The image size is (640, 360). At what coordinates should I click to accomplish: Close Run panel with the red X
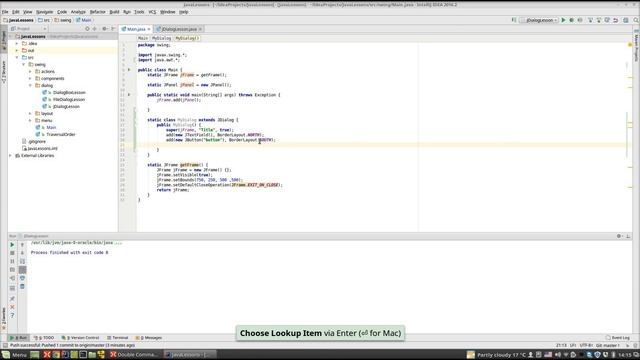point(12,307)
